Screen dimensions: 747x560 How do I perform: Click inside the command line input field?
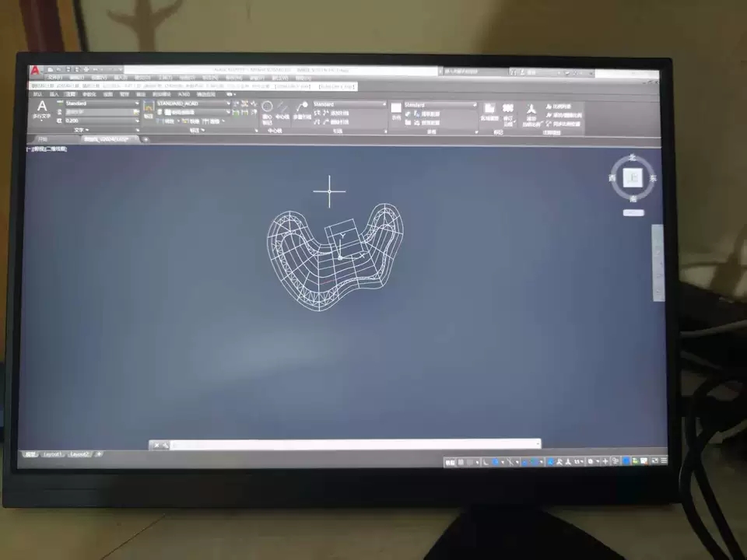(x=355, y=445)
